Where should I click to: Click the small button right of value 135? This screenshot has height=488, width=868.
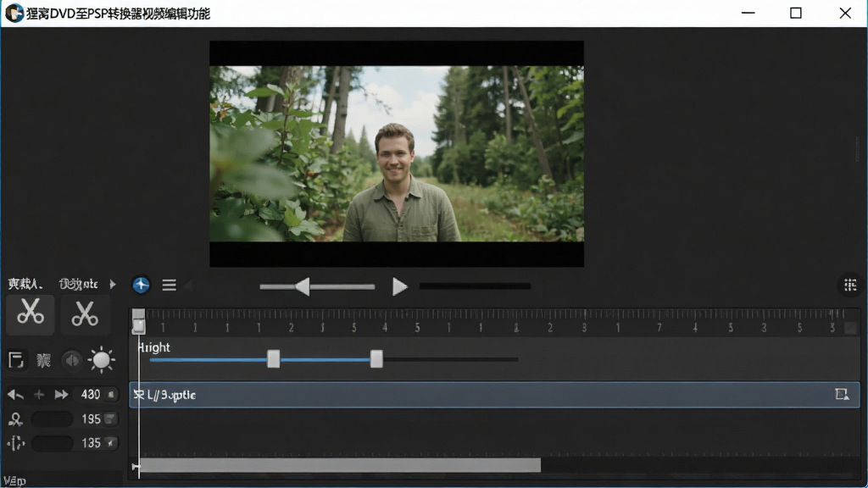(x=111, y=442)
